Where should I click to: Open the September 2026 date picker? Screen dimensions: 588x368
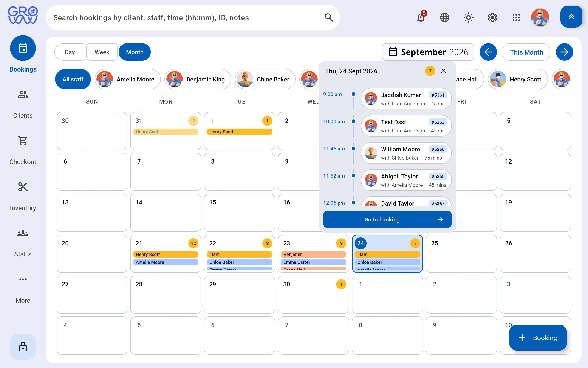click(428, 52)
